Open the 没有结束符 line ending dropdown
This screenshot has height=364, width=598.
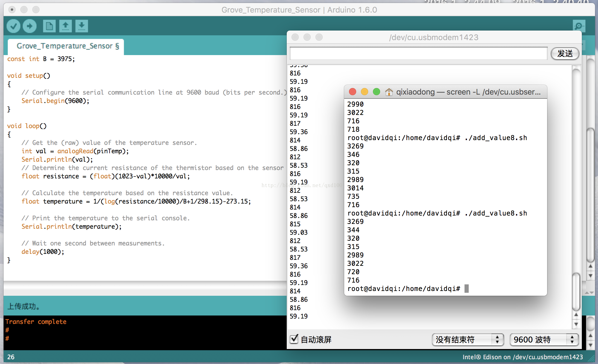(x=468, y=340)
